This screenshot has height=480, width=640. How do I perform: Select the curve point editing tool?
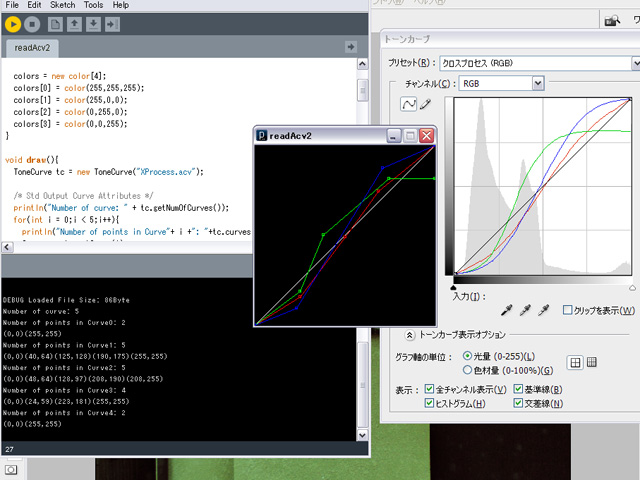click(409, 104)
